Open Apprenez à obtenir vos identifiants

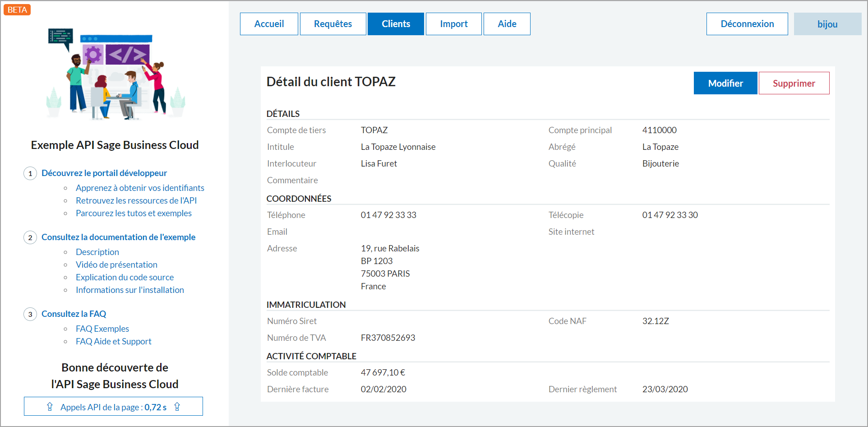[140, 188]
